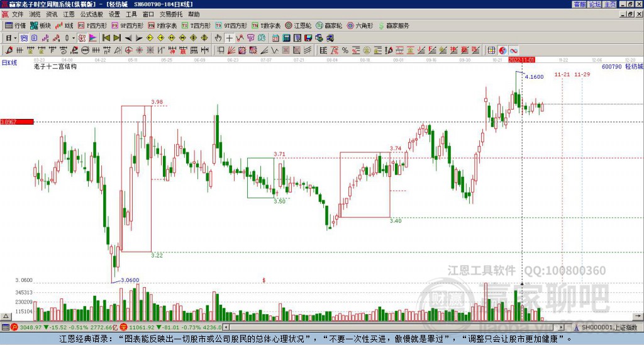644x345 pixels.
Task: Toggle the 权 ex-rights adjustment button
Action: [81, 38]
